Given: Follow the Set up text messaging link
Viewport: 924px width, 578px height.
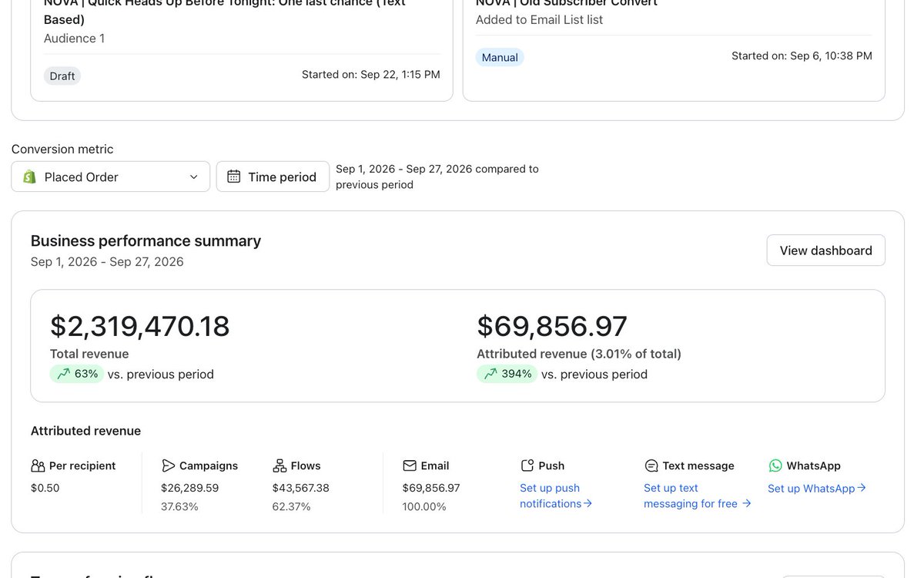Looking at the screenshot, I should (698, 496).
